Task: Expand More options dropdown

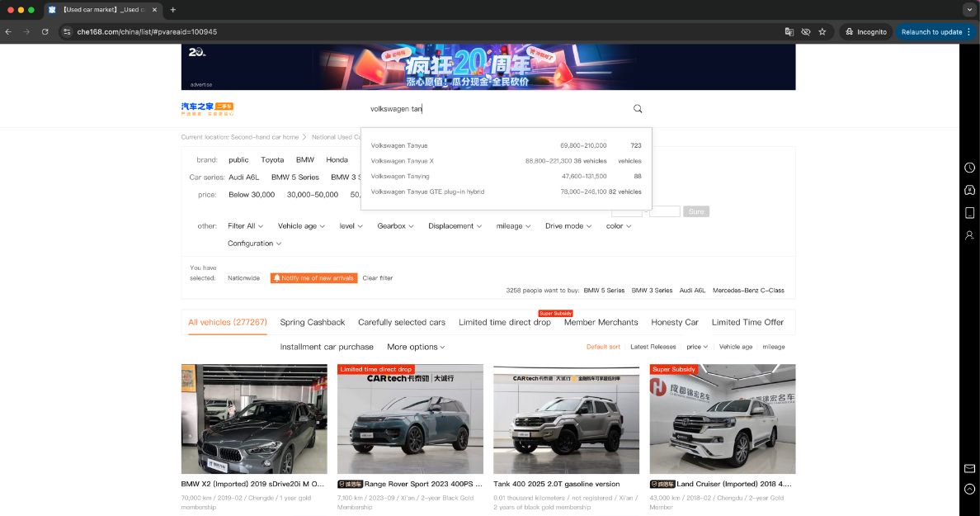Action: (x=416, y=347)
